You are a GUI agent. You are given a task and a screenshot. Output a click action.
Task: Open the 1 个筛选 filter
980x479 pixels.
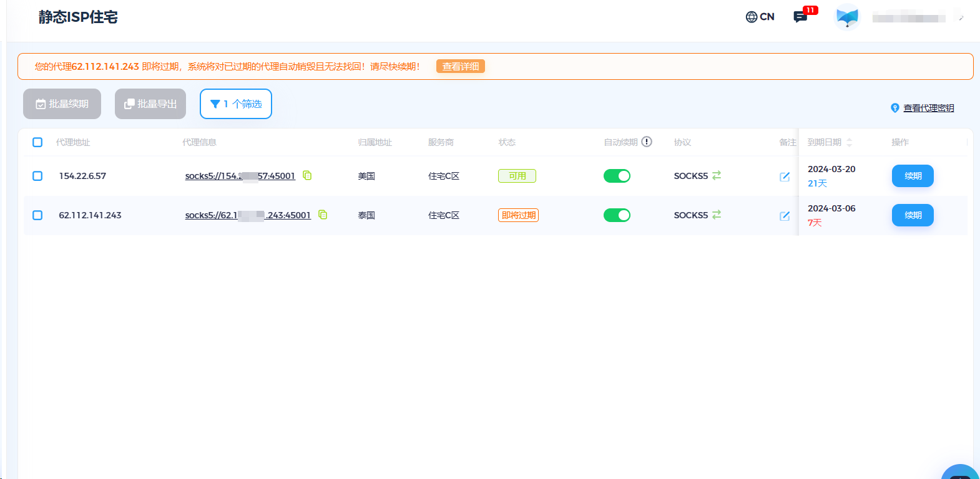coord(236,104)
